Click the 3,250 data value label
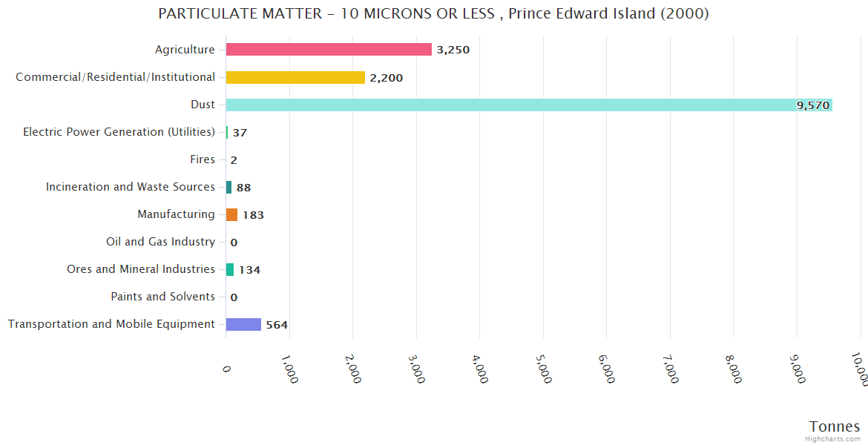Viewport: 868px width, 445px height. [x=453, y=50]
